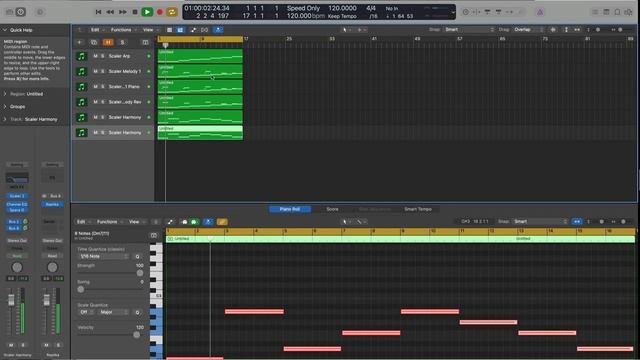Select the Untitled region on Scaler Arp track
This screenshot has height=360, width=640.
[x=200, y=56]
